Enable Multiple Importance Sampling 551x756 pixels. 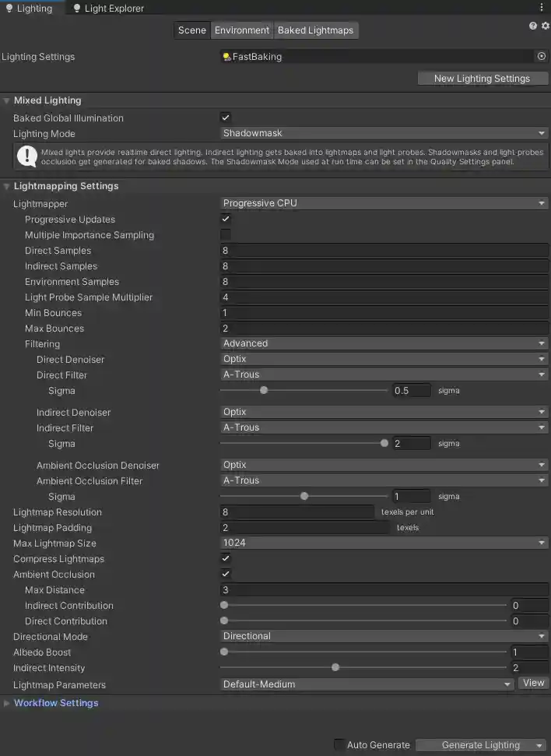(225, 234)
